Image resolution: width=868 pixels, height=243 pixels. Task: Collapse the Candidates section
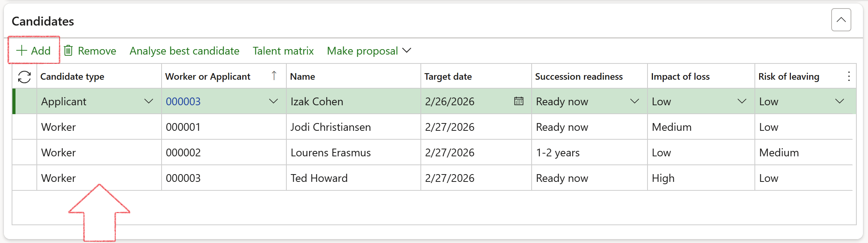tap(841, 20)
